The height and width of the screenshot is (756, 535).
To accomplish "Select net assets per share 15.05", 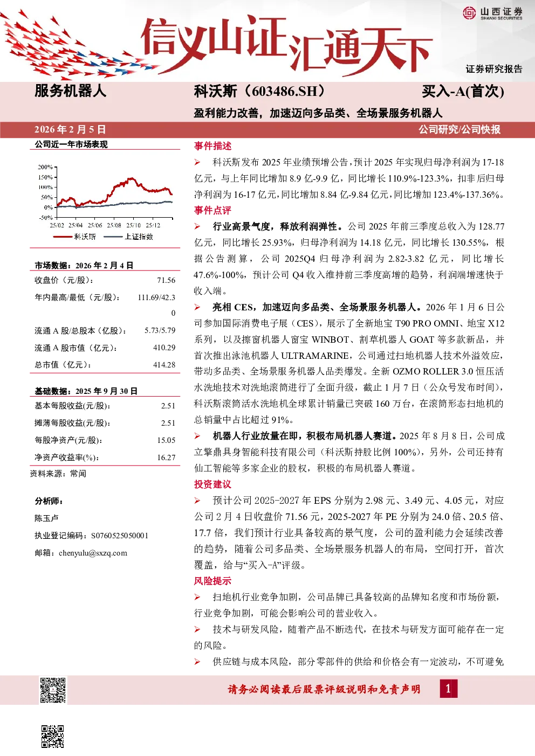I will pos(166,440).
